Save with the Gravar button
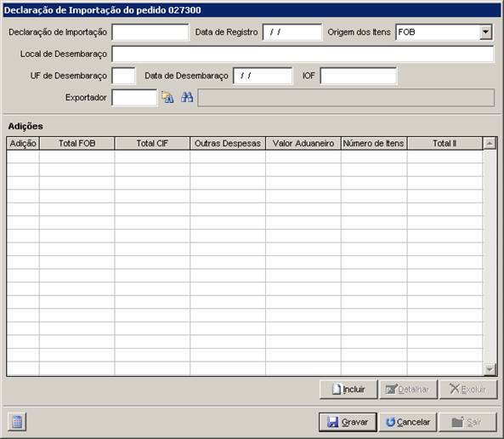Screen dimensions: 504x439 (x=348, y=422)
